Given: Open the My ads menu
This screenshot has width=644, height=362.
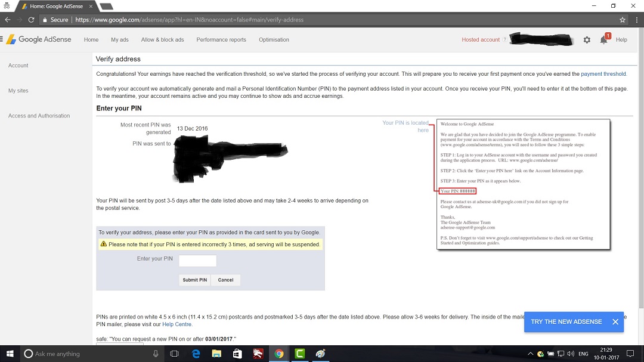Looking at the screenshot, I should coord(119,40).
